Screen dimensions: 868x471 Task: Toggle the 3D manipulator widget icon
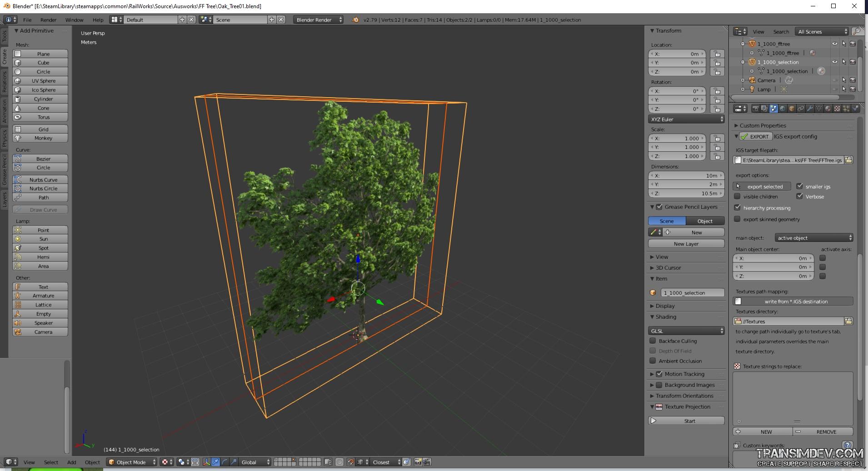207,462
